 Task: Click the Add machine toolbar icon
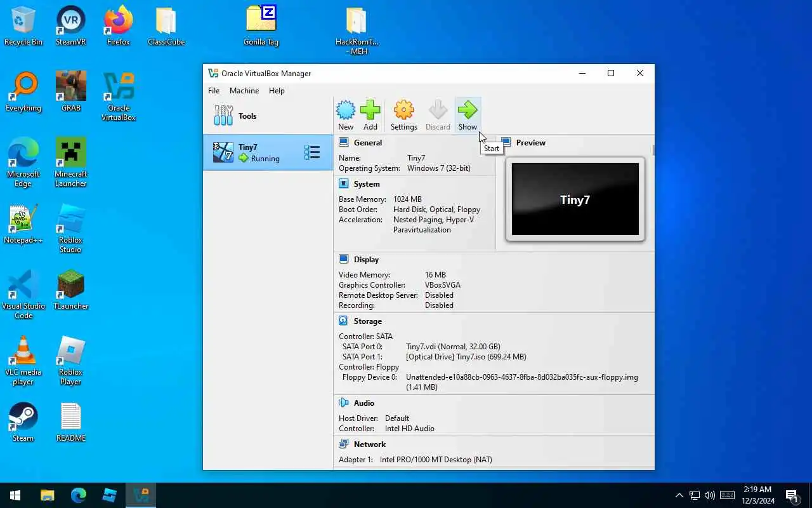[370, 116]
